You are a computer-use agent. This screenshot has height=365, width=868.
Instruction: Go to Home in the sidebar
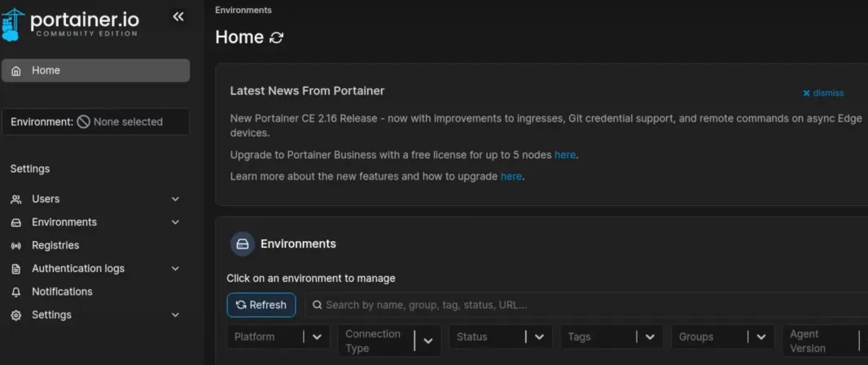[x=96, y=70]
